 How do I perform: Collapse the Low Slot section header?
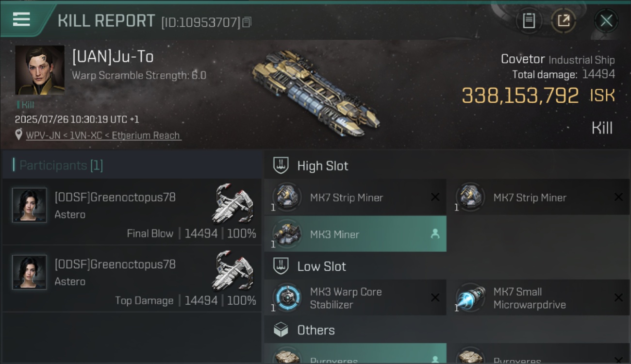(447, 266)
